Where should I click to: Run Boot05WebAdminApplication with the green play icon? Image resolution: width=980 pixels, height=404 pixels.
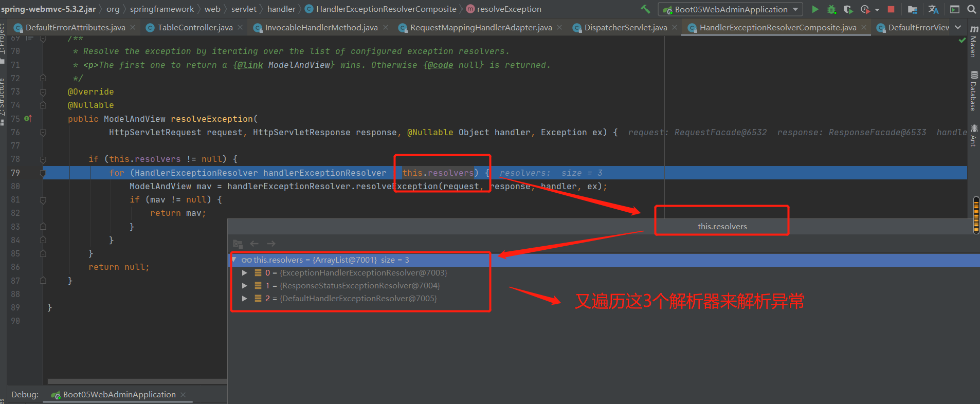pos(815,9)
